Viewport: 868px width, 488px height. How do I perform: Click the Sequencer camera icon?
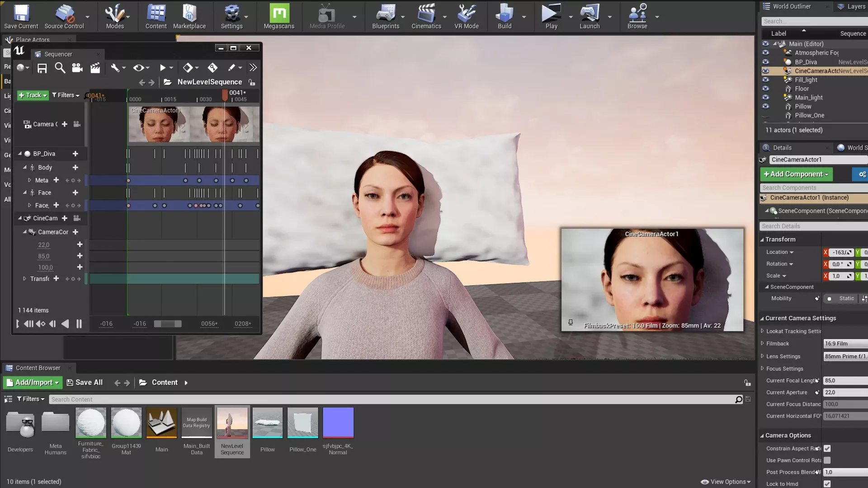pyautogui.click(x=77, y=68)
